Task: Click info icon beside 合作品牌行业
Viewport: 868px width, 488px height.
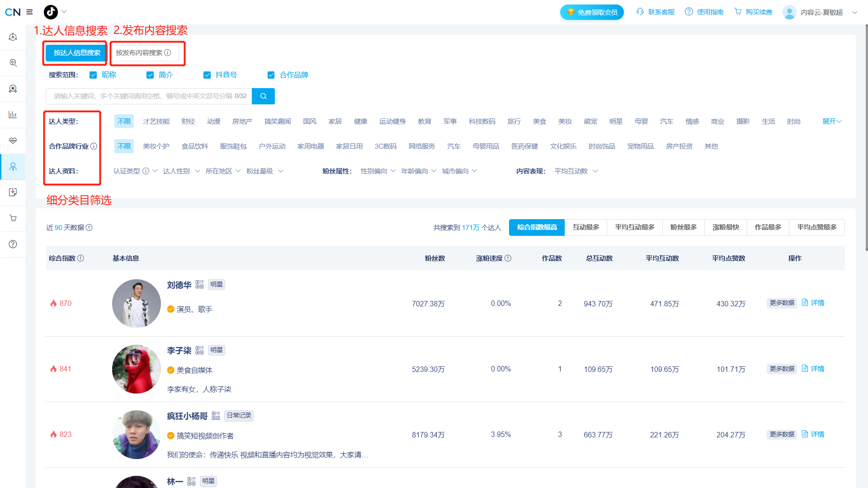Action: (x=94, y=146)
